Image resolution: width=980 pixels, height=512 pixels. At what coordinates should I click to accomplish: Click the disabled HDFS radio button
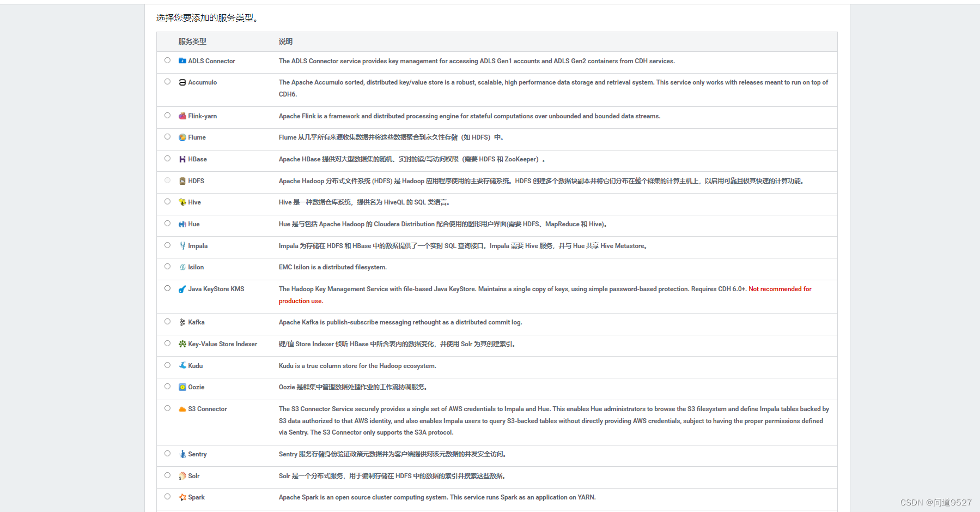coord(167,180)
